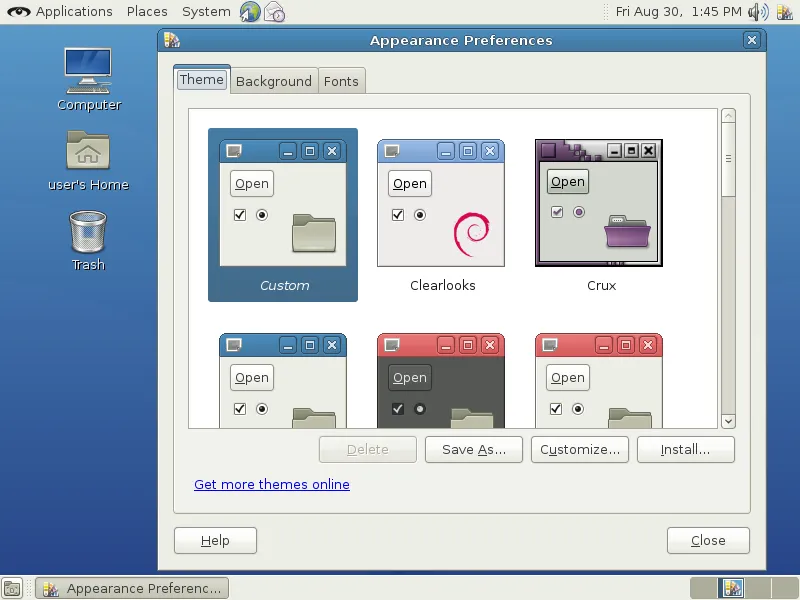Click the Help button
This screenshot has width=800, height=600.
point(215,540)
